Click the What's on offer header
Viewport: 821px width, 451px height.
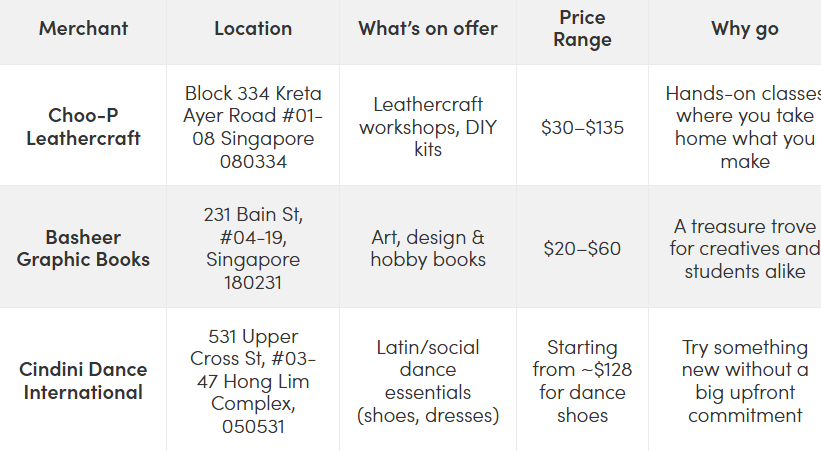pyautogui.click(x=428, y=28)
